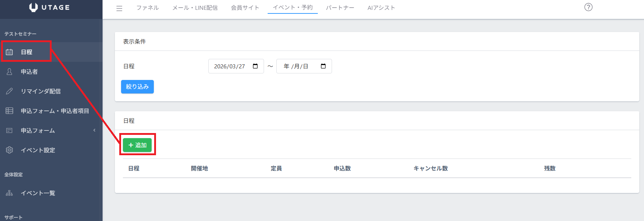This screenshot has width=644, height=221.
Task: Switch to the ファネル tab
Action: (147, 8)
